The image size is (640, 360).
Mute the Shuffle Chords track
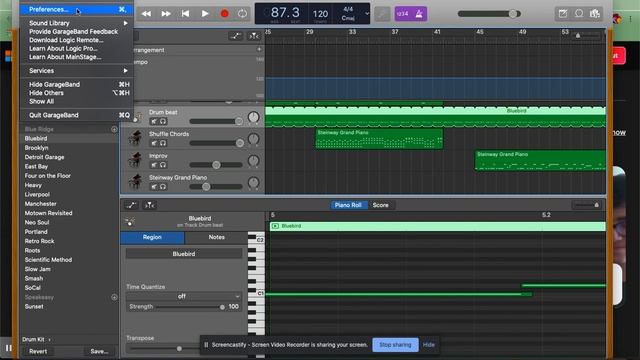(153, 143)
